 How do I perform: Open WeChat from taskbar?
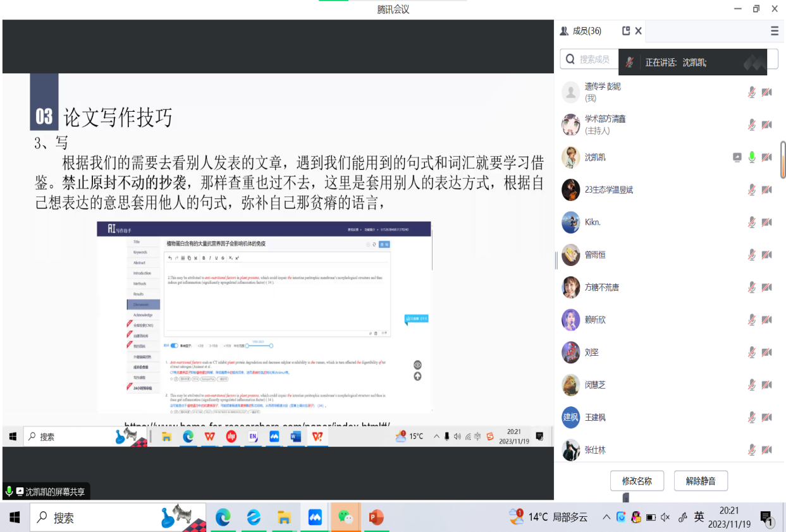click(x=346, y=517)
